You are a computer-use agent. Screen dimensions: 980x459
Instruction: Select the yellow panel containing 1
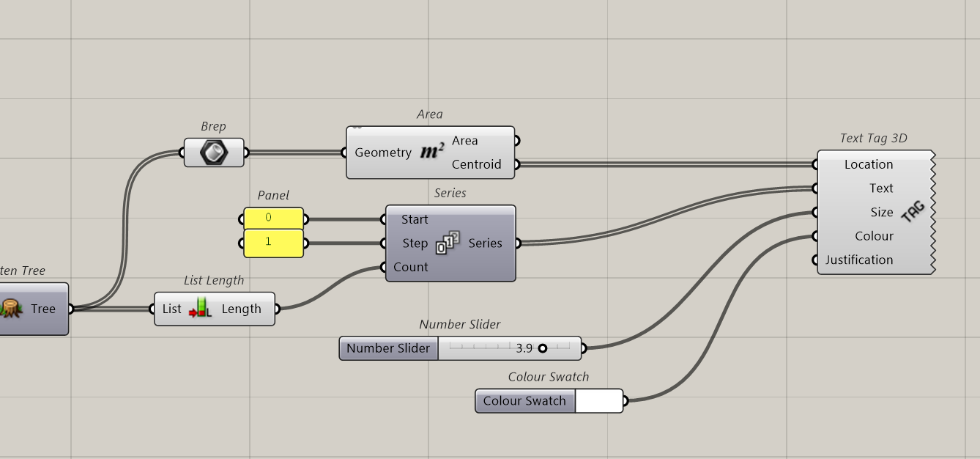coord(273,242)
